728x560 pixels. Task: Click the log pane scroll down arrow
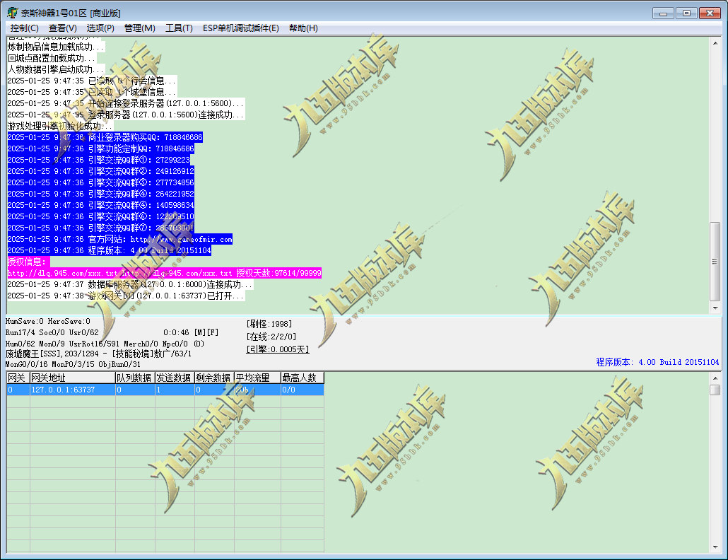pos(715,308)
